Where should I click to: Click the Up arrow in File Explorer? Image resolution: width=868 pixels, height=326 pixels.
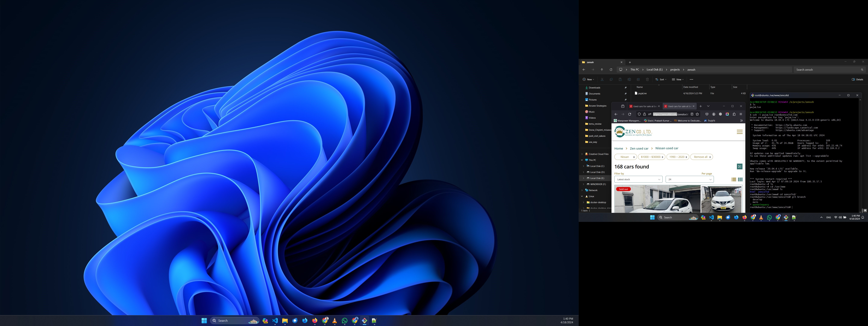coord(602,70)
